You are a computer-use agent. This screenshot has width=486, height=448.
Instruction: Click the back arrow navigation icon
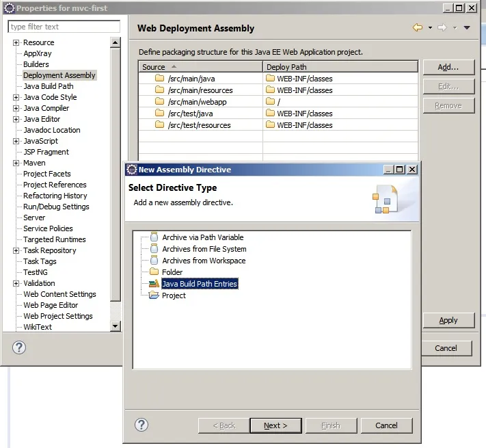pyautogui.click(x=418, y=27)
